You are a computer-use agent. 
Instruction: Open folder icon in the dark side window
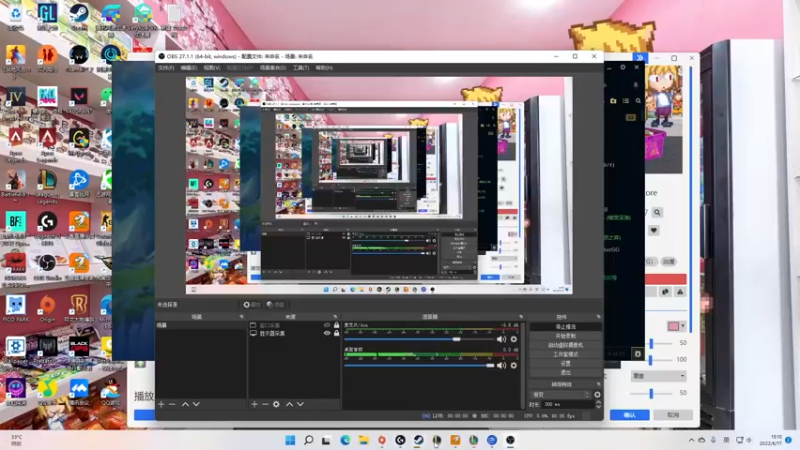point(613,101)
